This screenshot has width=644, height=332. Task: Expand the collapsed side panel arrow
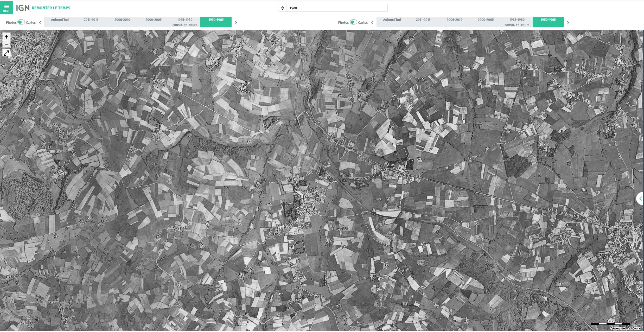pyautogui.click(x=640, y=199)
